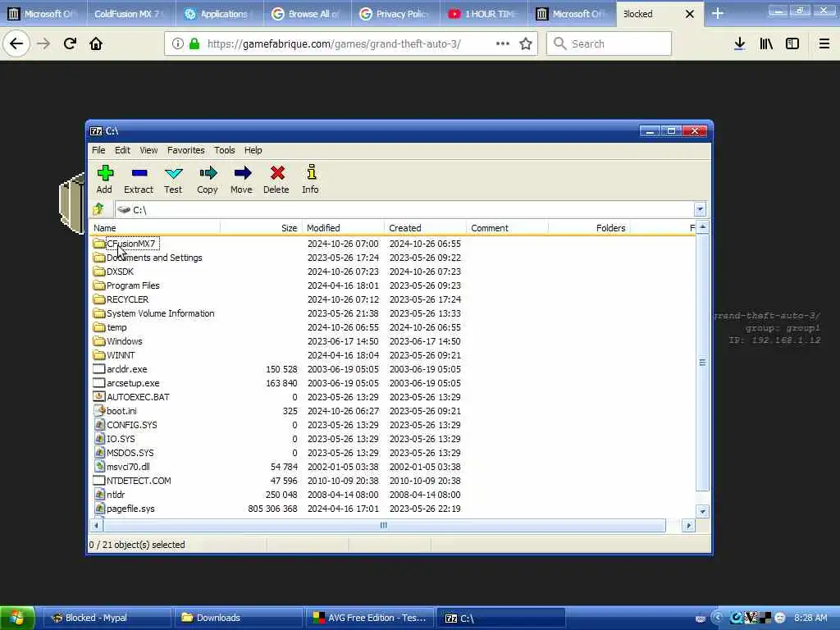Open the Tools menu
Image resolution: width=840 pixels, height=630 pixels.
point(225,151)
